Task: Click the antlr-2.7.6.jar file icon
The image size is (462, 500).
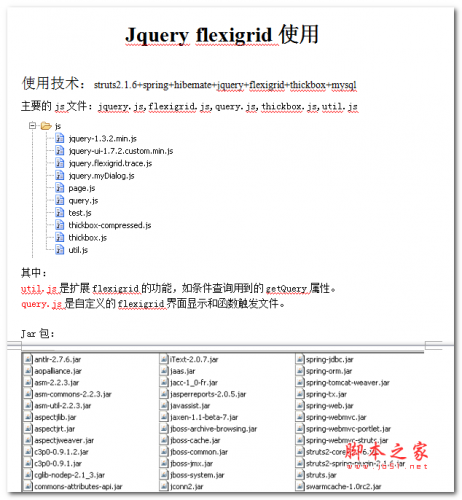Action: point(28,359)
